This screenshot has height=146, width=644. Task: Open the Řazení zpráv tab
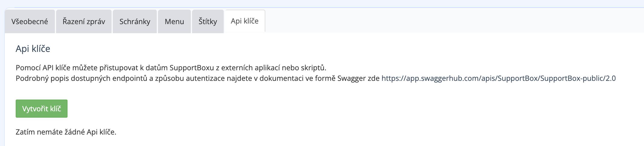(x=84, y=22)
